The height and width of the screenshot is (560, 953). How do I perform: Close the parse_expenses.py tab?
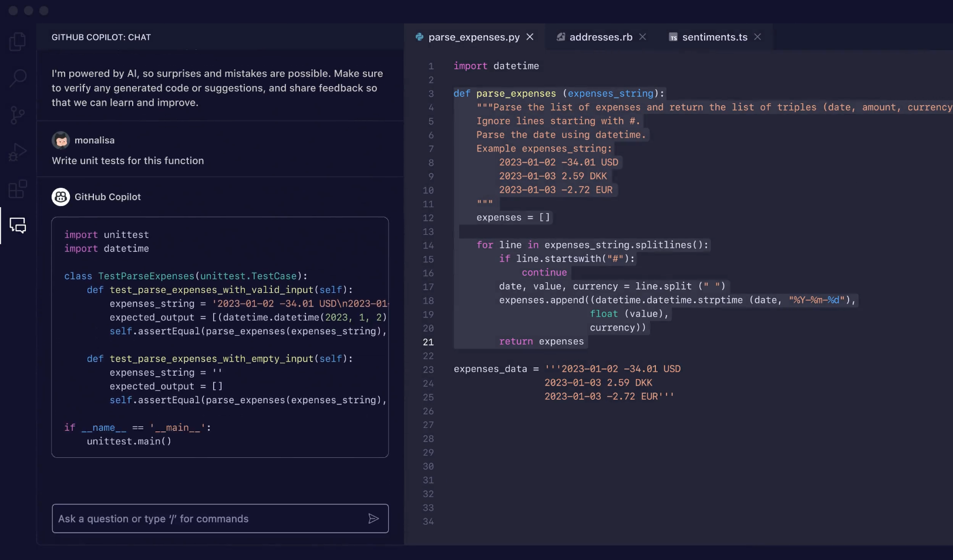click(530, 37)
